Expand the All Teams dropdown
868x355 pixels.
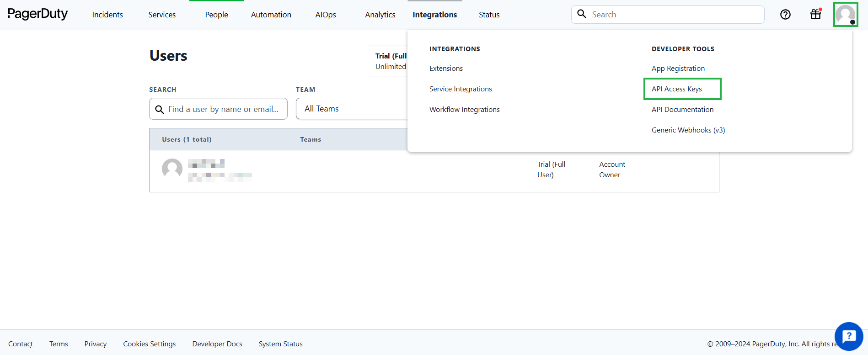coord(351,109)
